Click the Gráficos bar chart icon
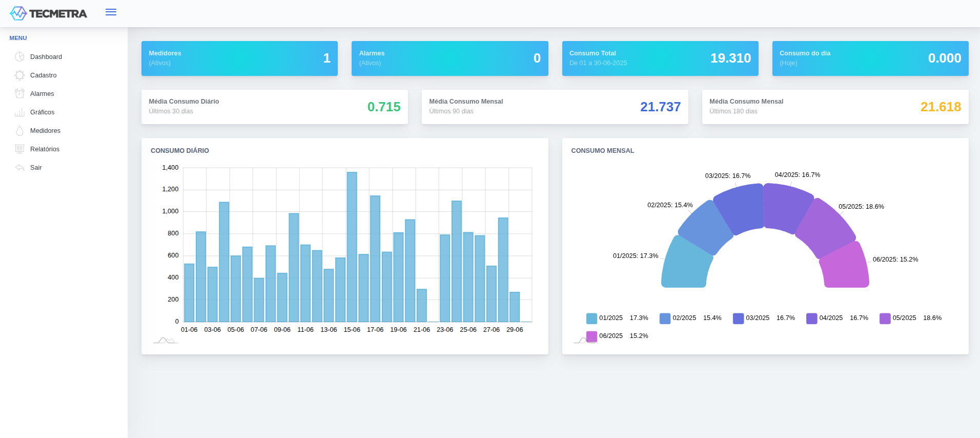The image size is (980, 438). (x=19, y=112)
